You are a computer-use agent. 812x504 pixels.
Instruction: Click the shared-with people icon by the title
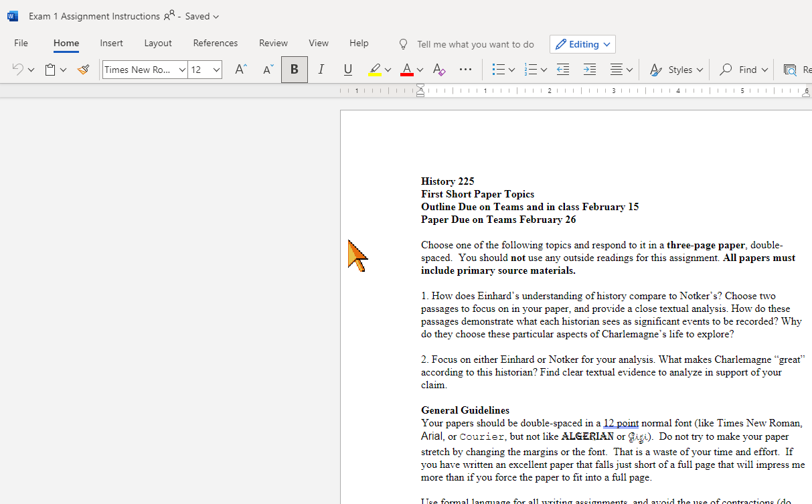(169, 15)
